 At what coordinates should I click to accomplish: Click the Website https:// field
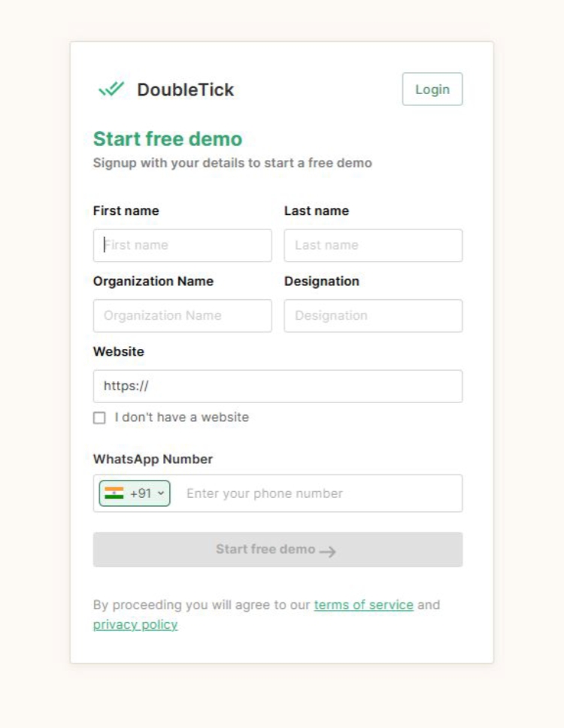277,387
